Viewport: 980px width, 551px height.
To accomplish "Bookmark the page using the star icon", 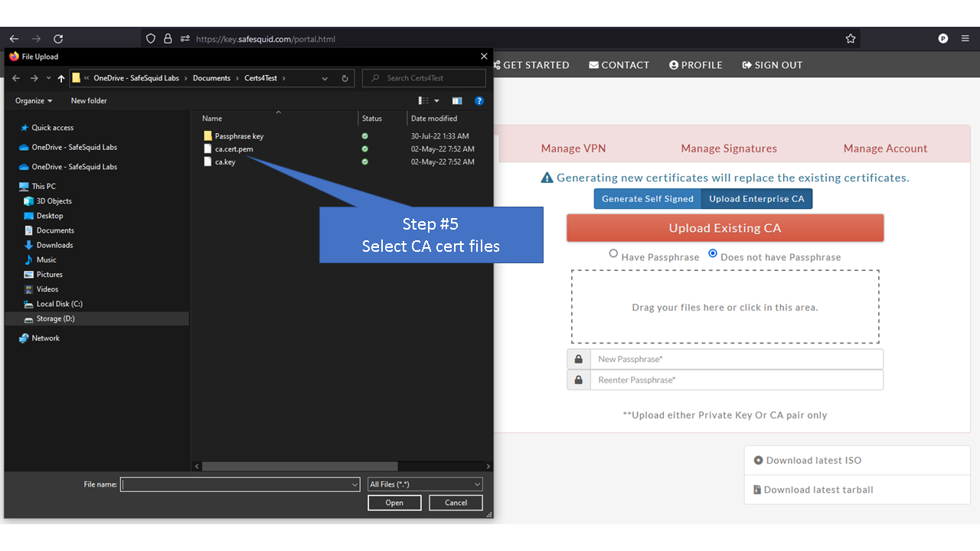I will click(x=850, y=38).
